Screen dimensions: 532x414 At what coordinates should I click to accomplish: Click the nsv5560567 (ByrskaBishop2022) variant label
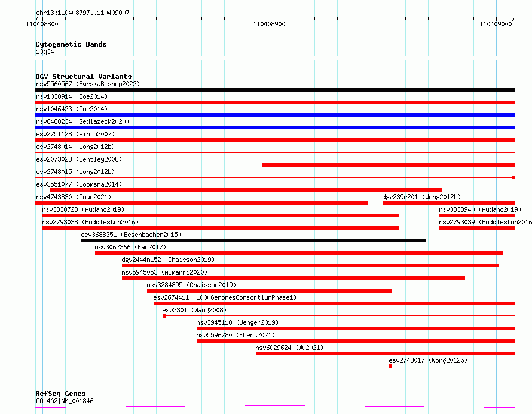88,84
